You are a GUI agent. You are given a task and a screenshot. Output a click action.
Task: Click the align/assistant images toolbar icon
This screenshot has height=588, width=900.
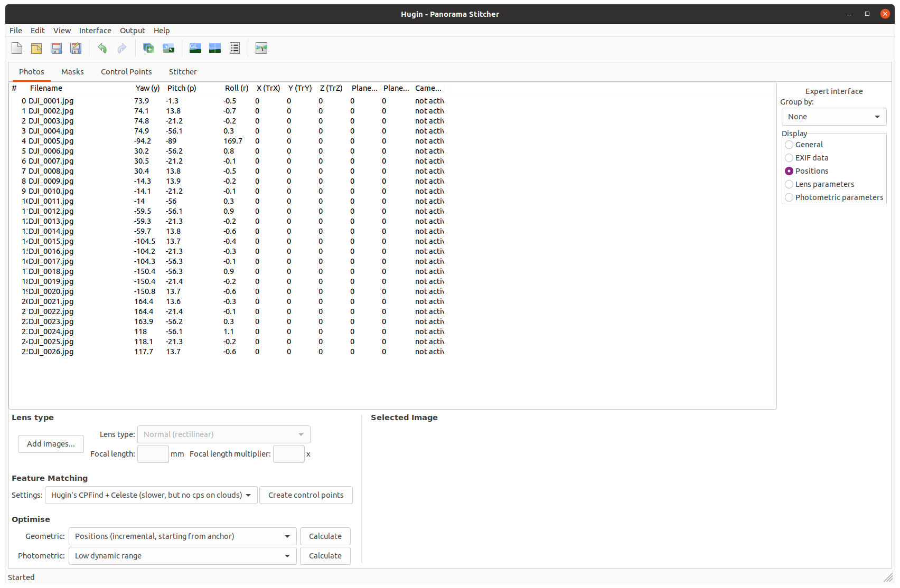click(x=168, y=49)
